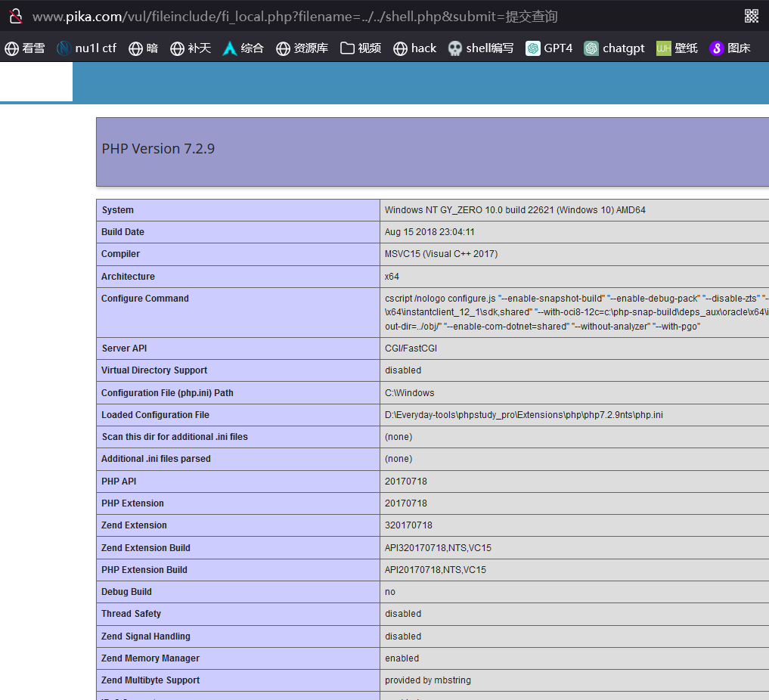Launch the chatgpt bookmark
769x700 pixels.
[615, 48]
